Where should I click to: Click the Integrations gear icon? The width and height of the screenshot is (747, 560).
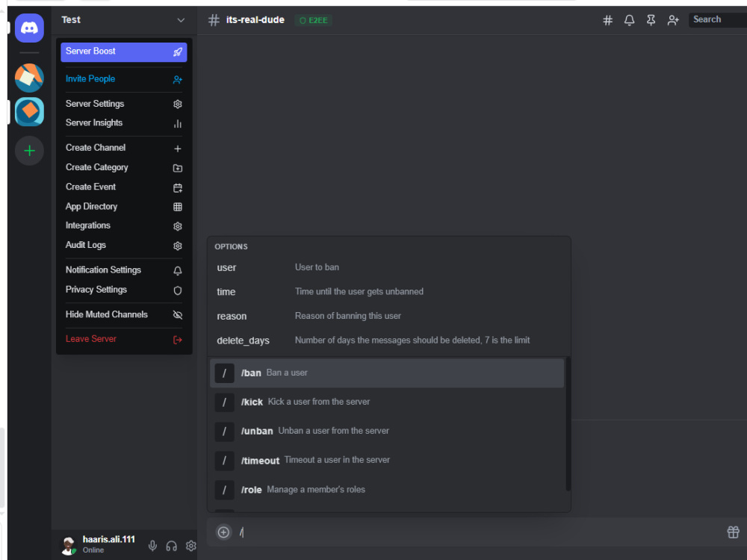(x=177, y=226)
